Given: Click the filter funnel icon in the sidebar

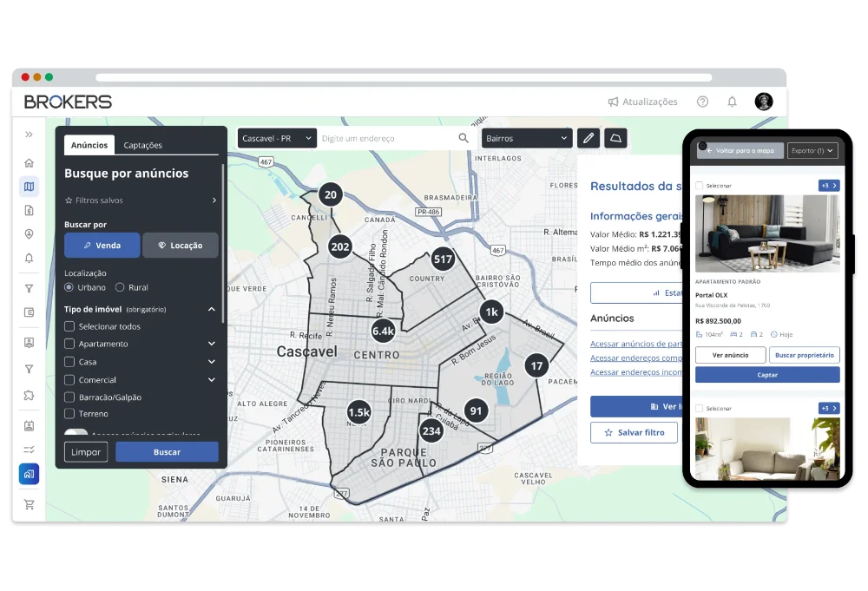Looking at the screenshot, I should (29, 287).
